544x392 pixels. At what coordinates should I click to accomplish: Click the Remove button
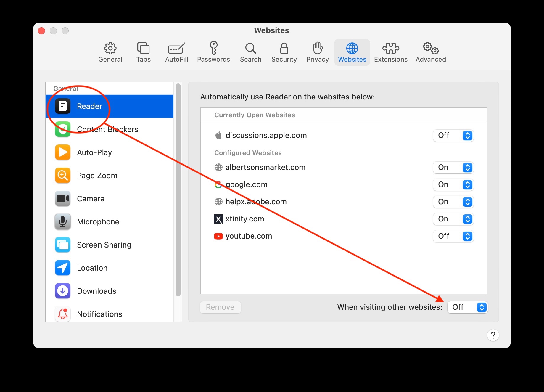[220, 307]
